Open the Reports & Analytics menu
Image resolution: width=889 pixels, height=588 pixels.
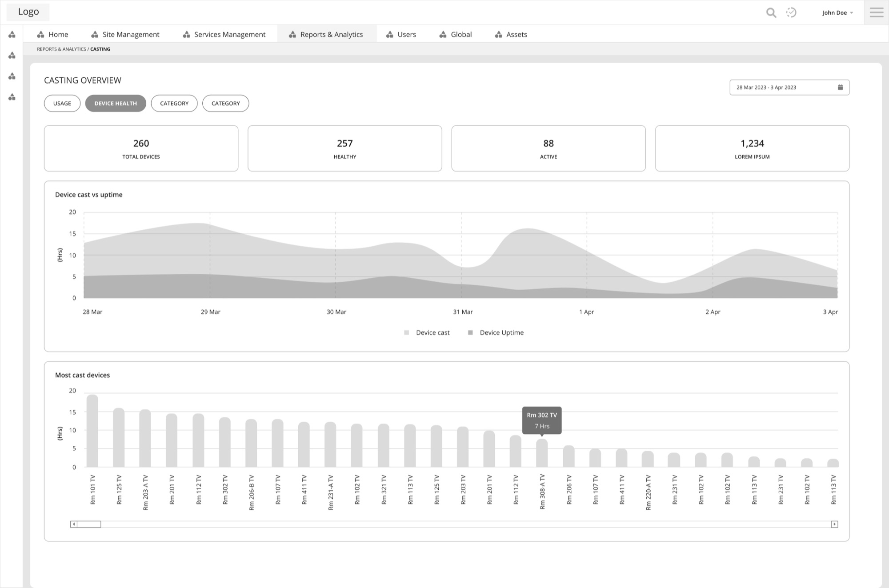pyautogui.click(x=327, y=34)
